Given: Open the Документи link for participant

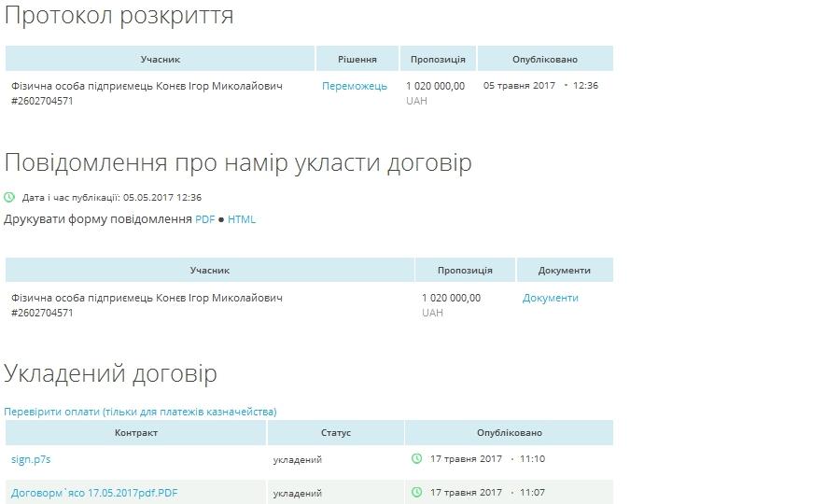Looking at the screenshot, I should point(551,298).
